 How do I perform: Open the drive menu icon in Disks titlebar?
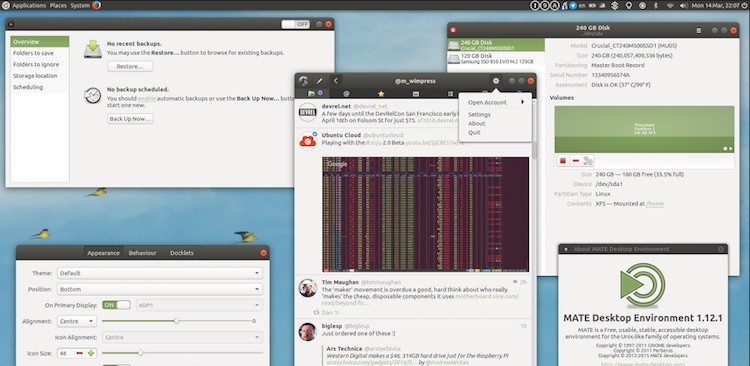click(699, 30)
